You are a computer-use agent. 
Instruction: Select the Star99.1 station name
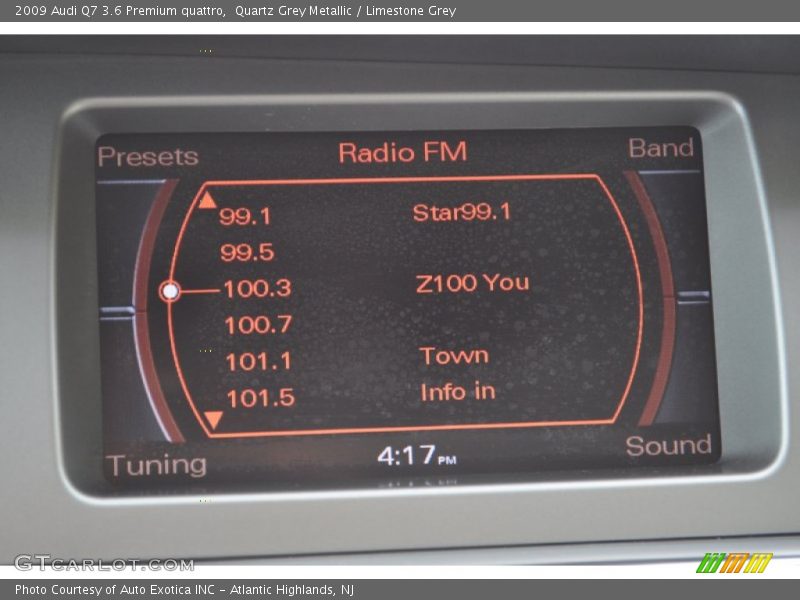point(462,212)
